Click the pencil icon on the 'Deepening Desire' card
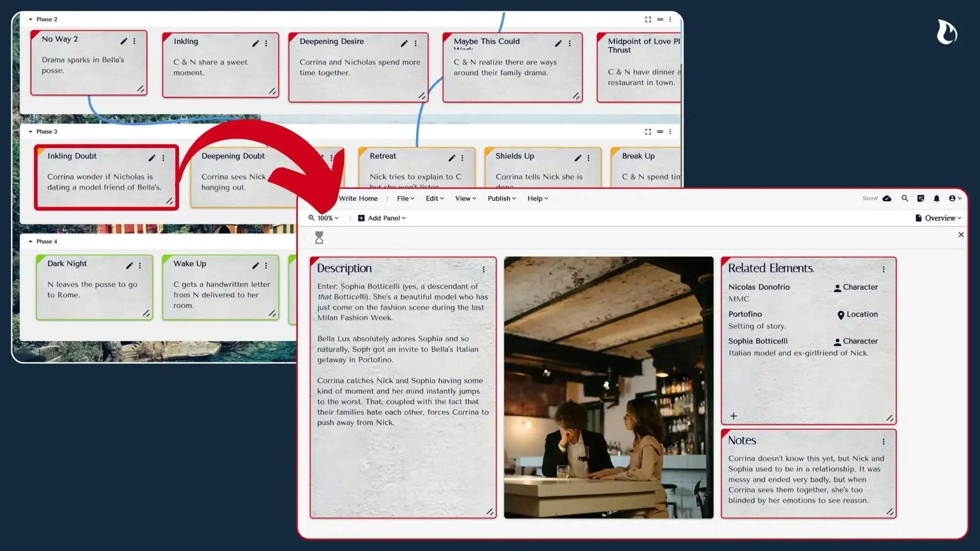The height and width of the screenshot is (551, 980). [404, 44]
